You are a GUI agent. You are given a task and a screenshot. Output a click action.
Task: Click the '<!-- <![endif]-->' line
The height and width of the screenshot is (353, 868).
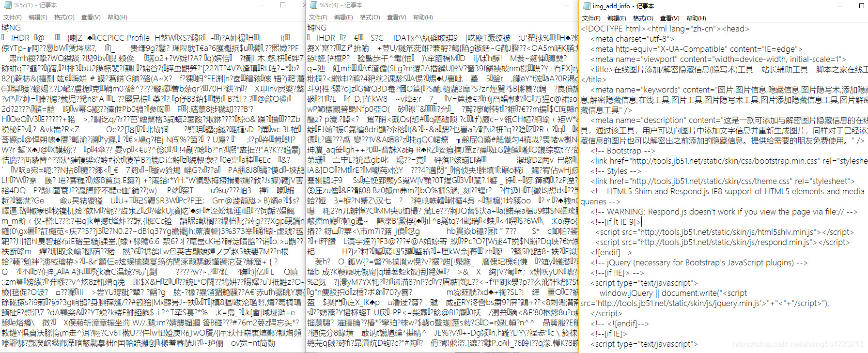pyautogui.click(x=620, y=323)
